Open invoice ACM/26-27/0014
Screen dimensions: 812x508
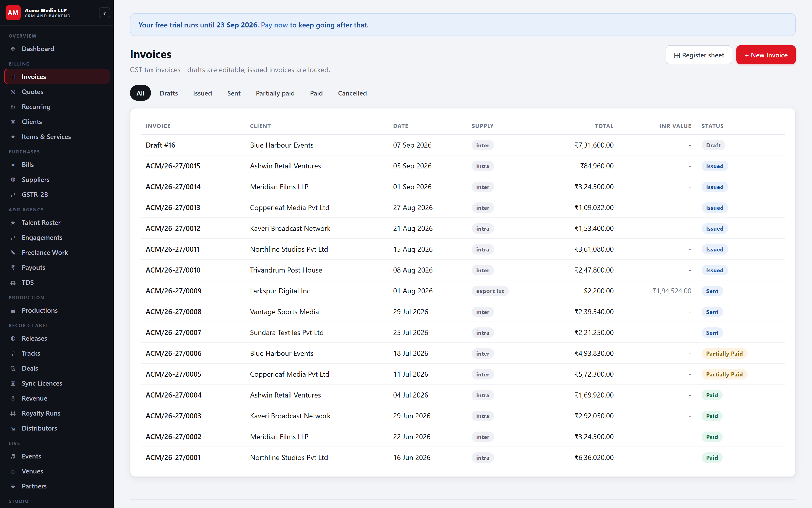[173, 187]
